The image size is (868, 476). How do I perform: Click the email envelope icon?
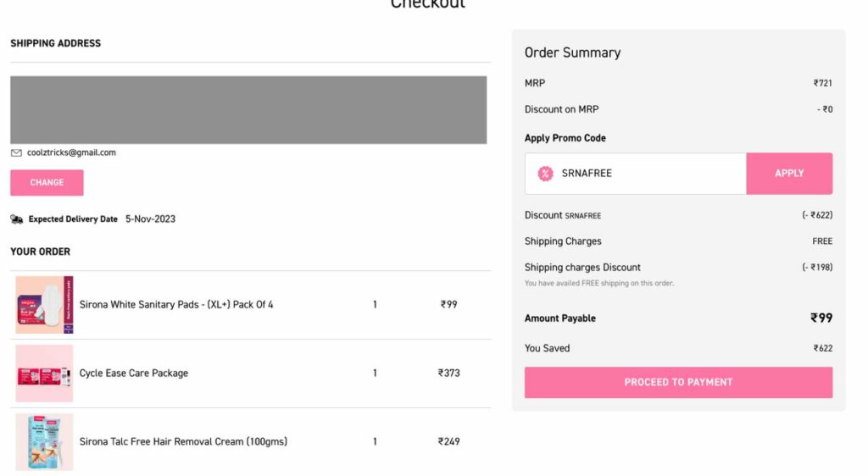point(16,153)
